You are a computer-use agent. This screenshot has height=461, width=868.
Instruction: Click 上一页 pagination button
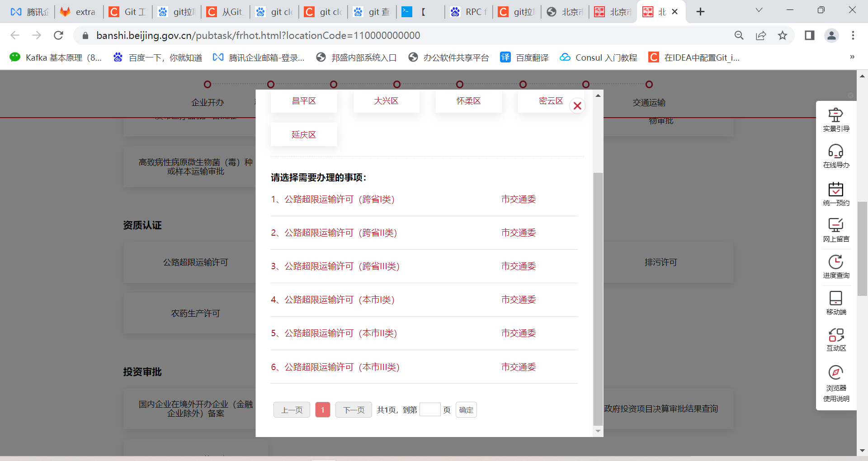pos(292,410)
